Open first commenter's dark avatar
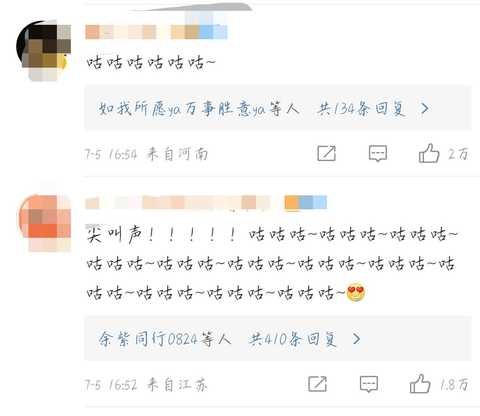Screen dimensions: 480x416 point(43,50)
